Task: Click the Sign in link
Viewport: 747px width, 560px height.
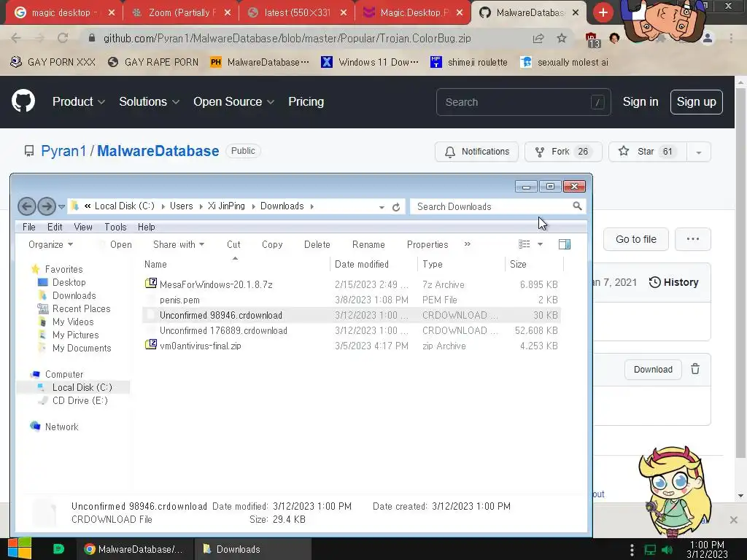Action: click(640, 102)
